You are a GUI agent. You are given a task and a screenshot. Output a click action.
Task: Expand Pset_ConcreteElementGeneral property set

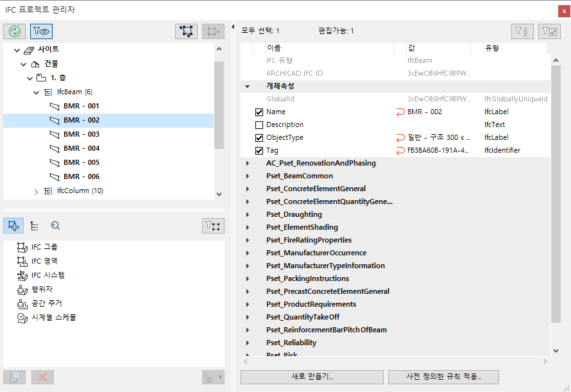tap(248, 189)
